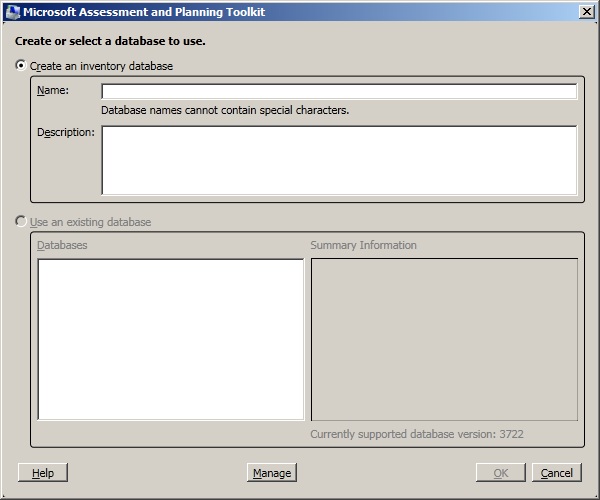Image resolution: width=600 pixels, height=500 pixels.
Task: Click the empty Databases list box
Action: (170, 339)
